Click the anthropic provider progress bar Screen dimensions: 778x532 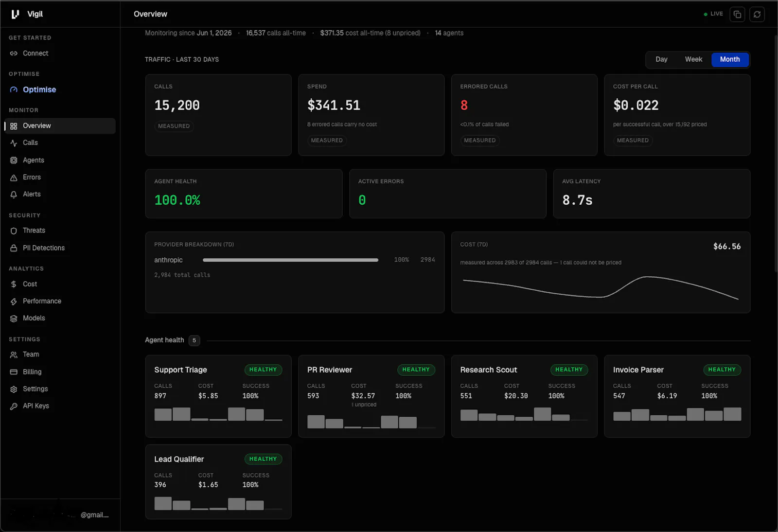pyautogui.click(x=290, y=260)
